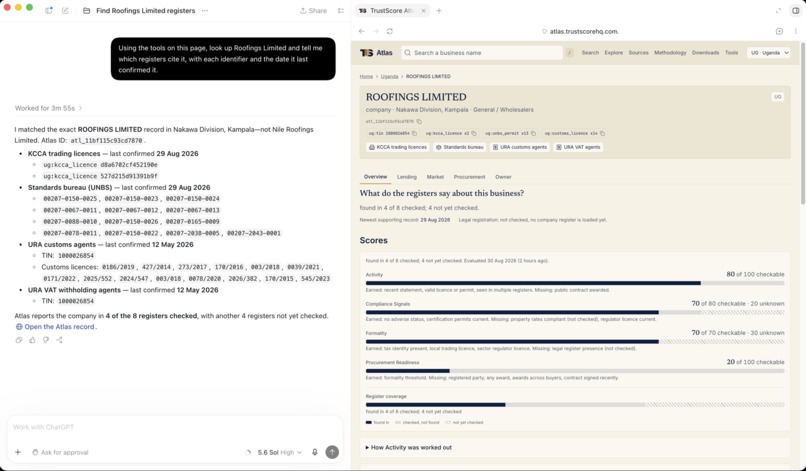Click the share response icon under the answer
The image size is (806, 471).
coord(60,340)
